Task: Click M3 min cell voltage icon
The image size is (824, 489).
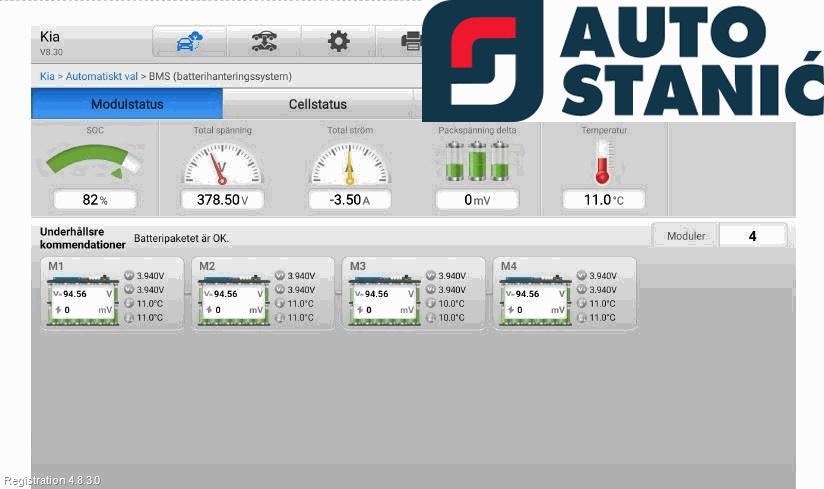Action: tap(430, 289)
